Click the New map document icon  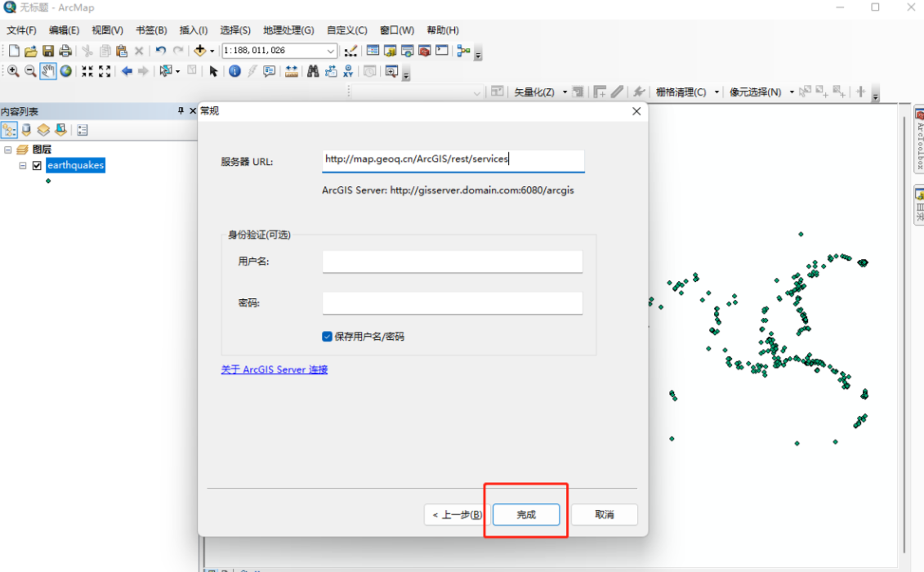[14, 51]
